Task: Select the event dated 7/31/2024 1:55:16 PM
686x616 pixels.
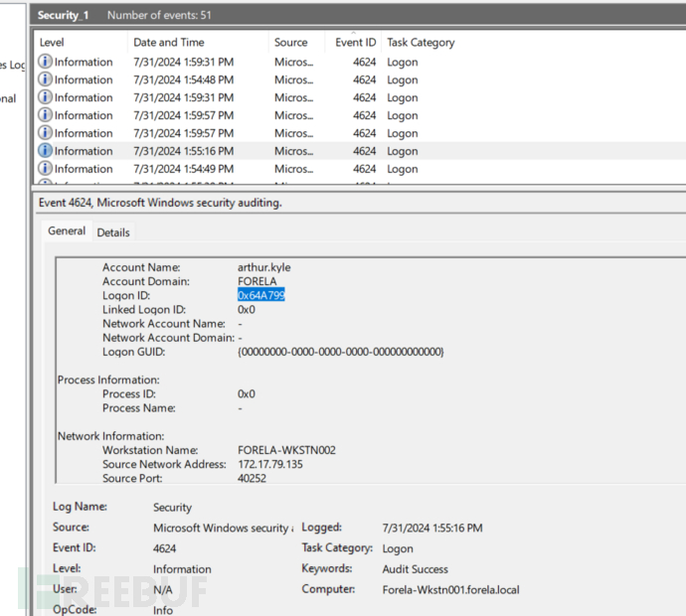Action: pyautogui.click(x=360, y=151)
